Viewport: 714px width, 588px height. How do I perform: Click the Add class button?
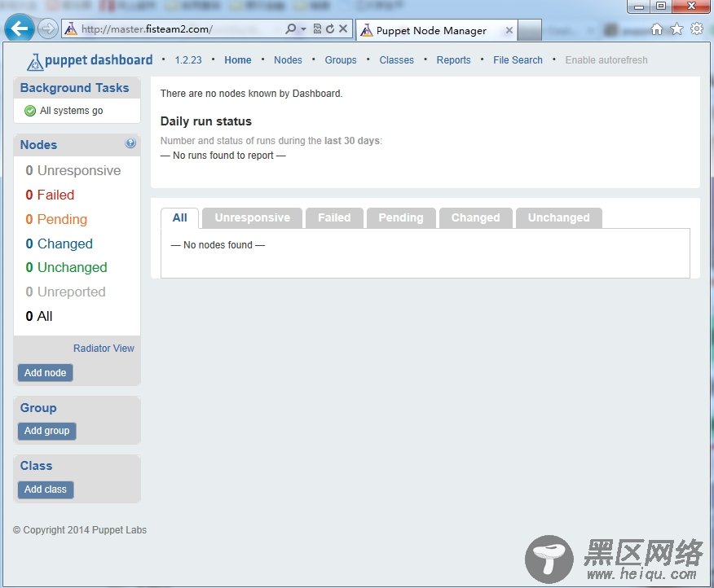[x=46, y=489]
